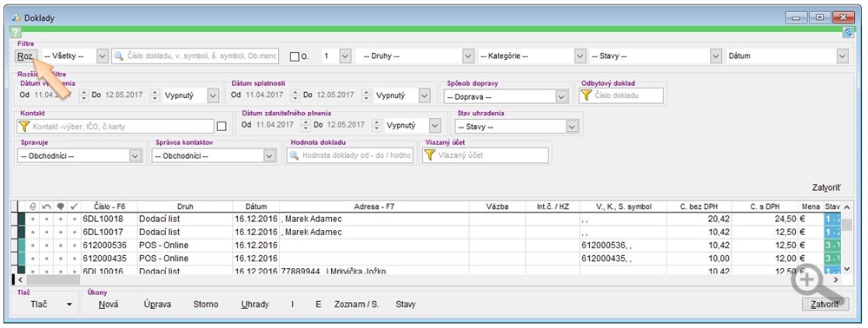Click the horizontal scrollbar under the table

click(x=426, y=280)
